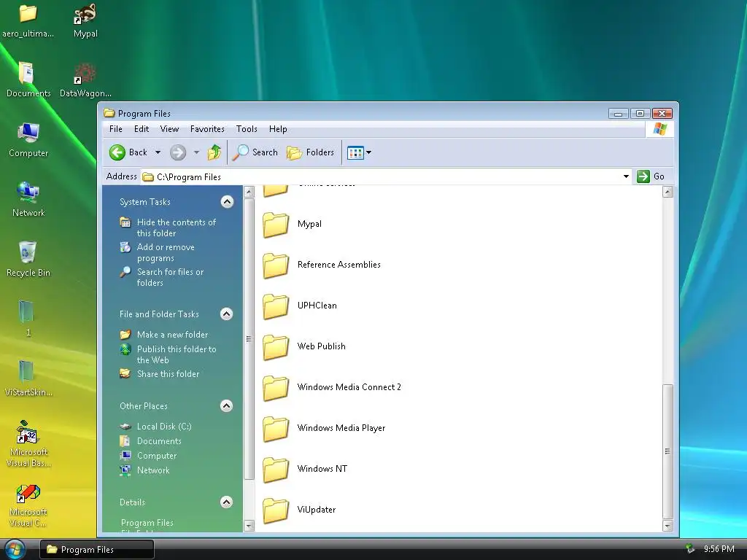Viewport: 747px width, 560px height.
Task: Select aero_ultima desktop folder icon
Action: point(28,13)
